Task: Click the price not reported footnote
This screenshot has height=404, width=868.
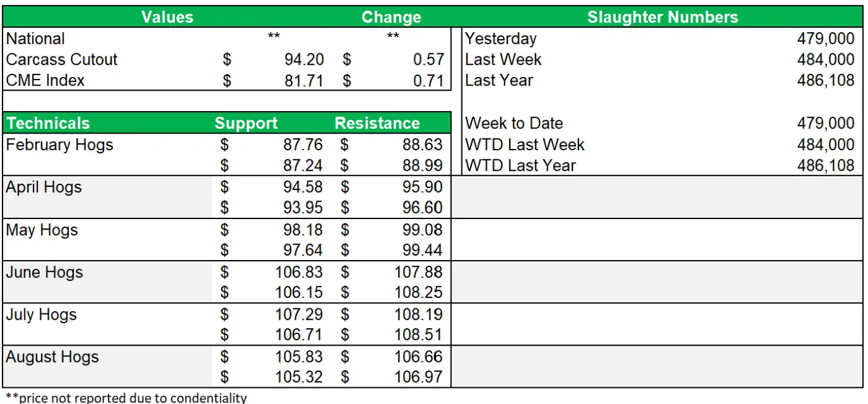Action: pyautogui.click(x=126, y=397)
